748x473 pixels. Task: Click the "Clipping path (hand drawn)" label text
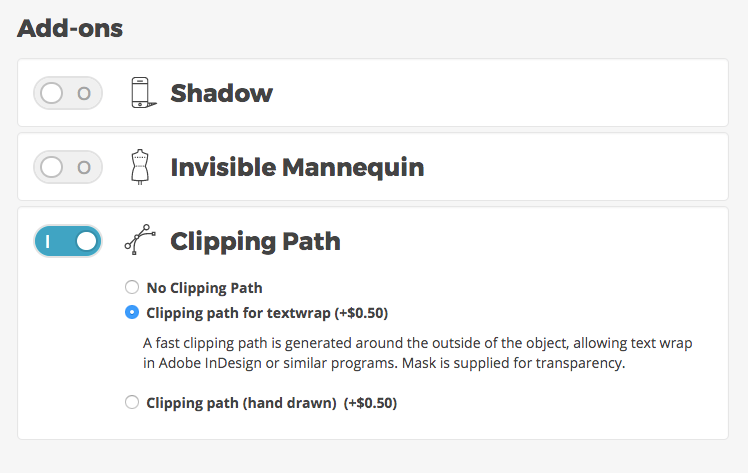[x=242, y=403]
